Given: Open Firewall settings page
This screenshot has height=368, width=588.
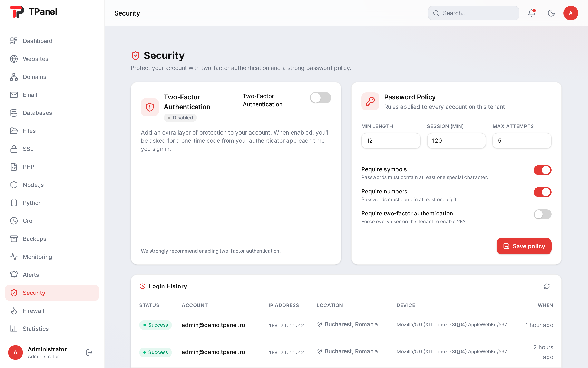Looking at the screenshot, I should click(x=52, y=311).
